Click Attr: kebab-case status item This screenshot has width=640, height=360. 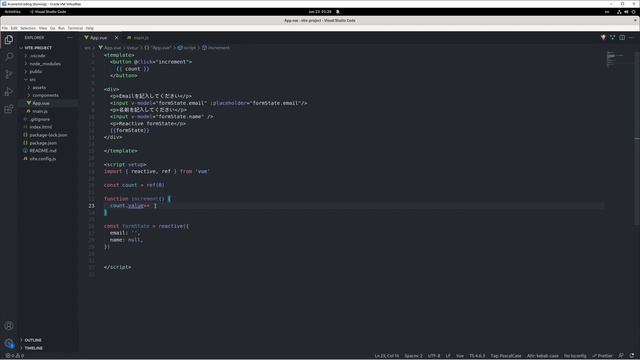(542, 356)
